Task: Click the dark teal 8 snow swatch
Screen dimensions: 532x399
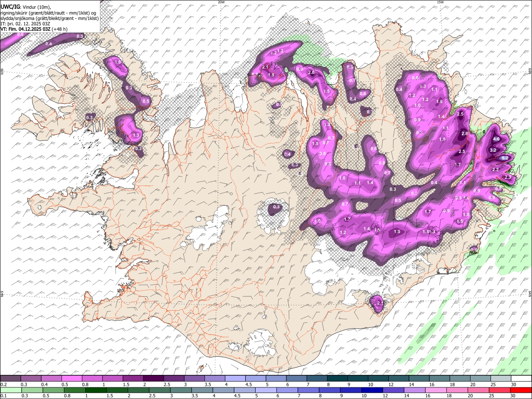Action: (x=337, y=378)
